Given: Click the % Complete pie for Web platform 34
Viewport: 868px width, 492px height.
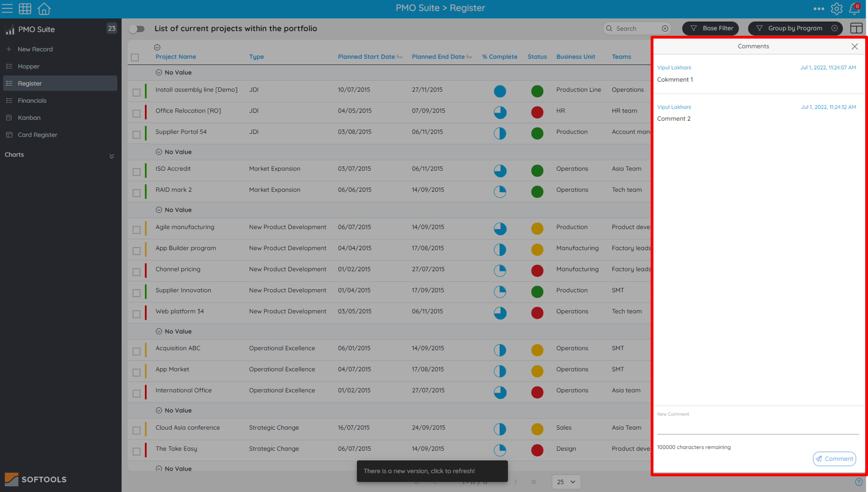Looking at the screenshot, I should 500,313.
